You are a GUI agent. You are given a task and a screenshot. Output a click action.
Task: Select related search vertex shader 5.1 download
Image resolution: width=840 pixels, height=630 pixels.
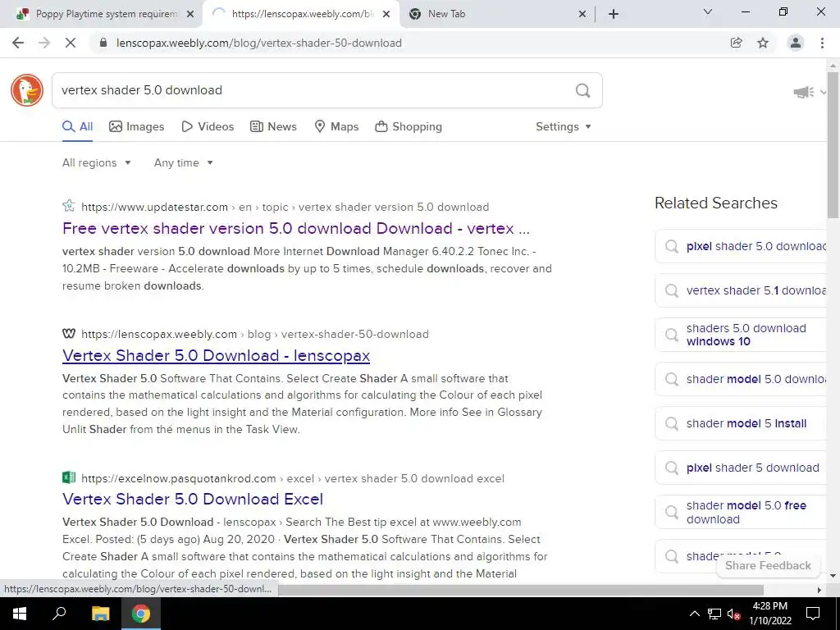[742, 290]
